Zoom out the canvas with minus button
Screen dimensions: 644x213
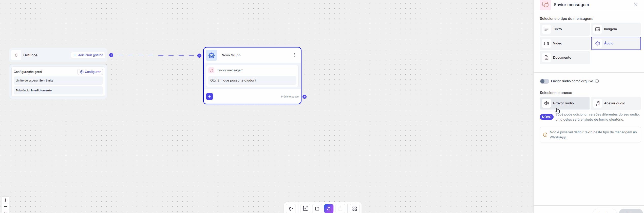click(6, 207)
